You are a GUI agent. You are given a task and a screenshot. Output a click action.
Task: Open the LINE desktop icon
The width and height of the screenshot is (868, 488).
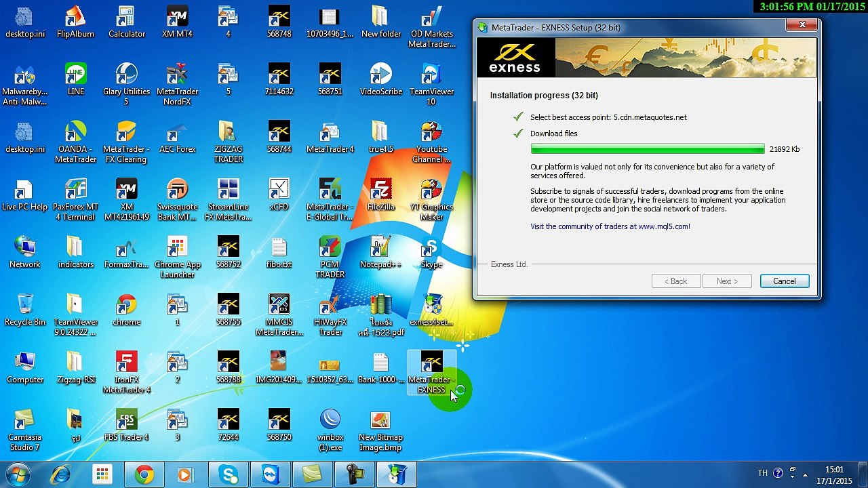pos(76,79)
